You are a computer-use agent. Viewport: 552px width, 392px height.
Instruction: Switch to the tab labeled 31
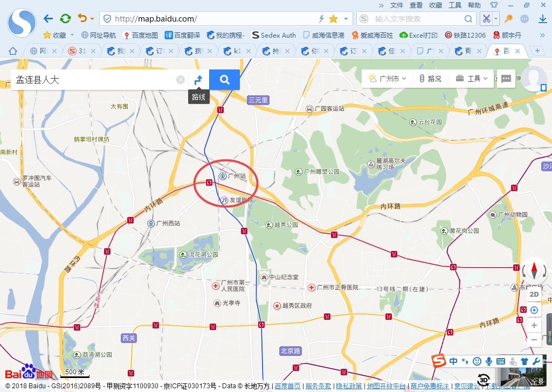[x=82, y=51]
